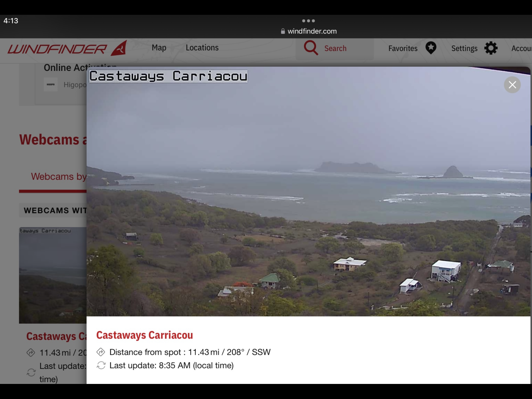This screenshot has width=532, height=399.
Task: Open the Castaways Carriacou thumbnail in background list
Action: click(x=53, y=275)
